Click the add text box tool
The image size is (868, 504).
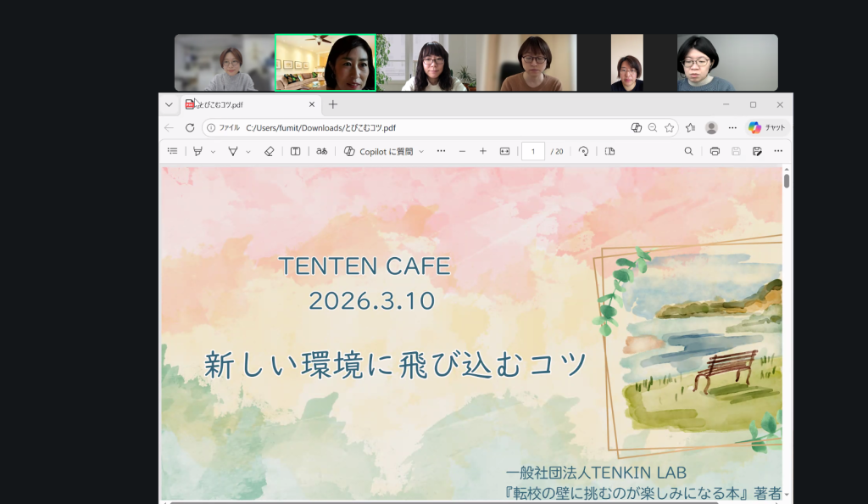[x=295, y=151]
